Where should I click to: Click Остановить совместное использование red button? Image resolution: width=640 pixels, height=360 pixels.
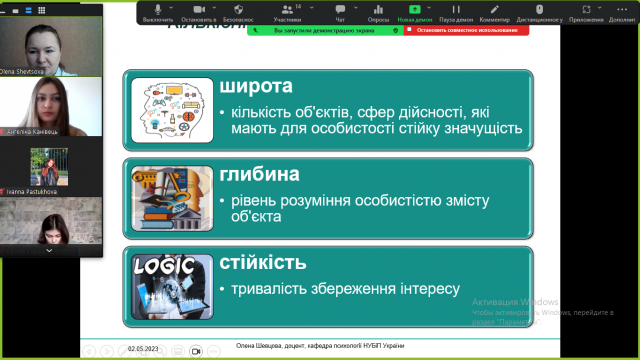467,30
